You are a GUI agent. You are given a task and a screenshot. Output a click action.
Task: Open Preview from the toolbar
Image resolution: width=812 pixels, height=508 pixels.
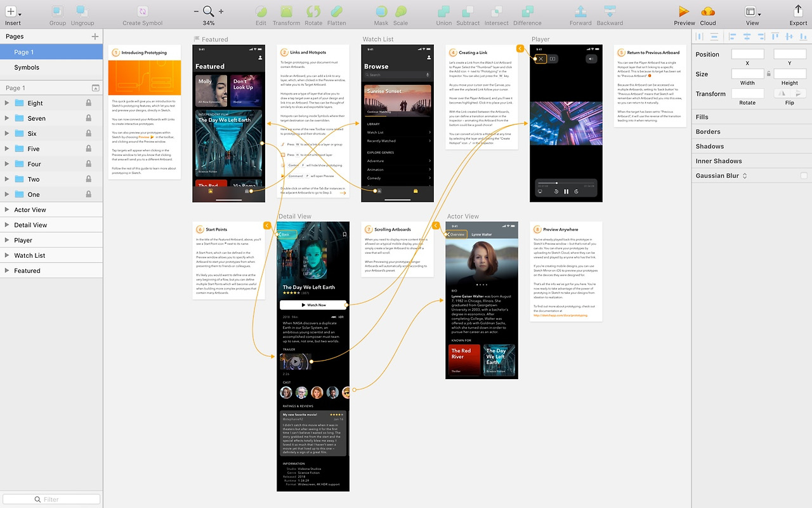[683, 14]
